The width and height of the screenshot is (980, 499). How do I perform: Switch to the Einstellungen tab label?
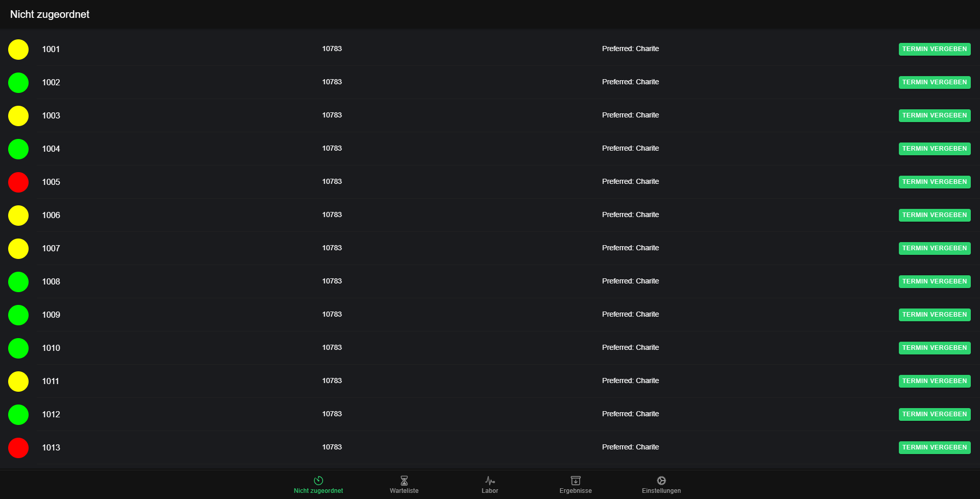click(661, 491)
